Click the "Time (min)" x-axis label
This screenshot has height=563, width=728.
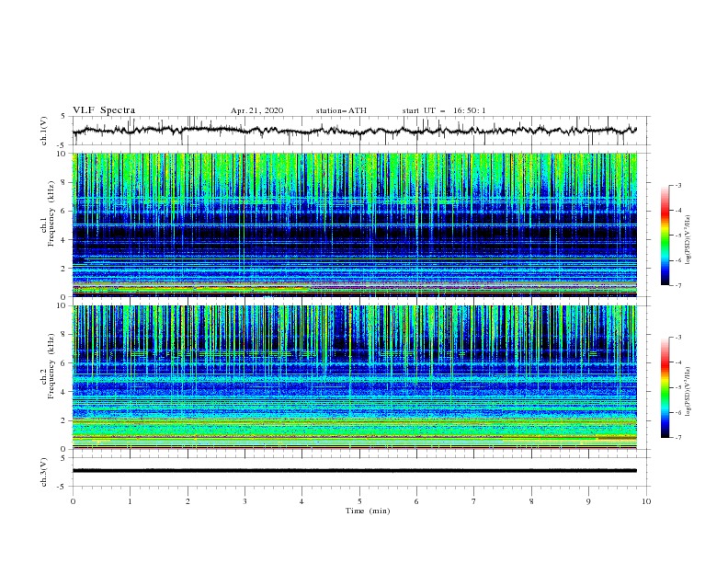pyautogui.click(x=368, y=511)
